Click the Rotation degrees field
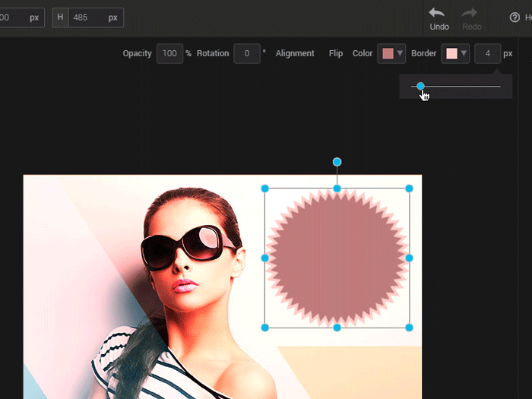This screenshot has height=399, width=532. point(246,54)
